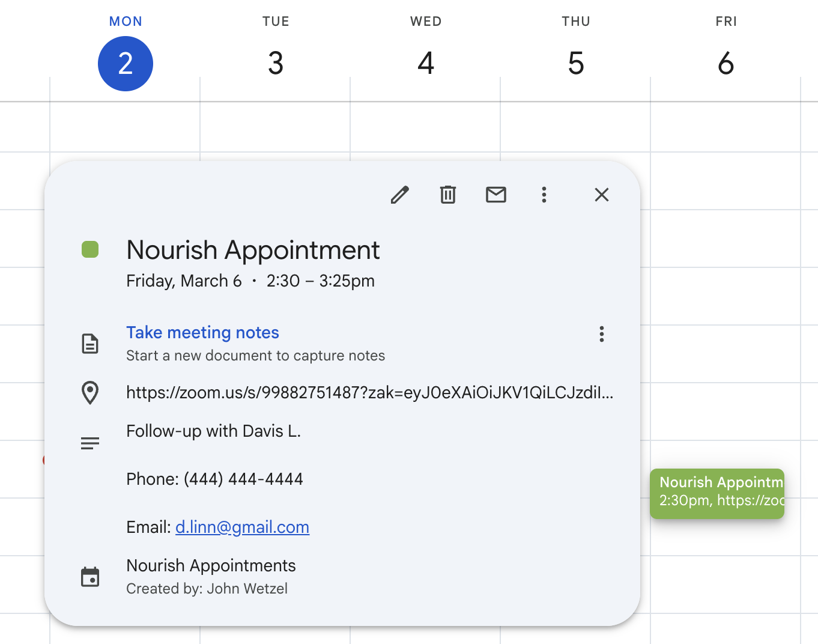Screen dimensions: 818x644
Task: Click the document notes icon
Action: pyautogui.click(x=90, y=344)
